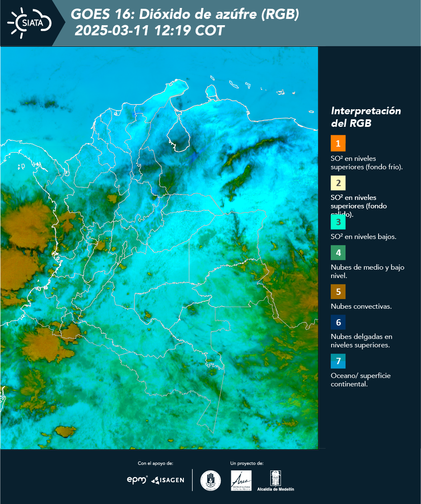Click the GOES 16 satellite map image
Image resolution: width=421 pixels, height=504 pixels.
click(160, 247)
